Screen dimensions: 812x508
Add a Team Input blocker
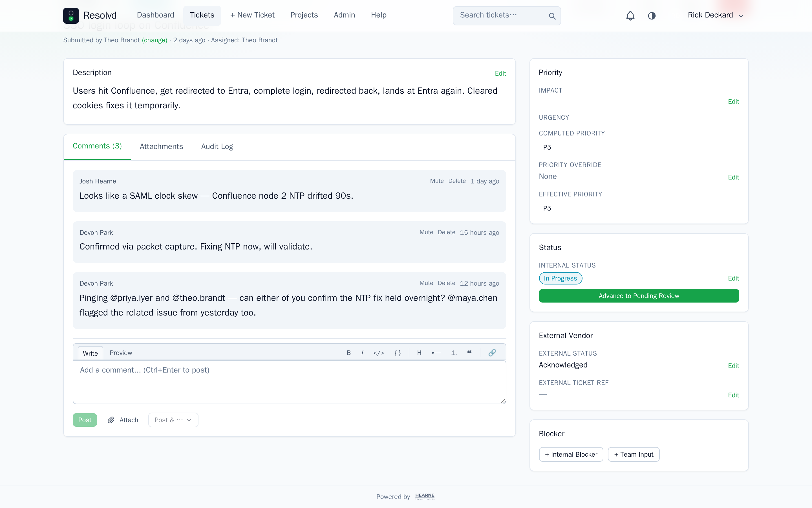click(634, 454)
